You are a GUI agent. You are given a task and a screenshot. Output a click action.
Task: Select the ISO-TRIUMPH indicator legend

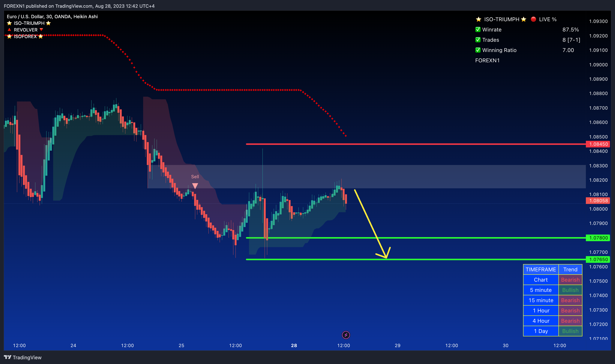click(x=29, y=23)
